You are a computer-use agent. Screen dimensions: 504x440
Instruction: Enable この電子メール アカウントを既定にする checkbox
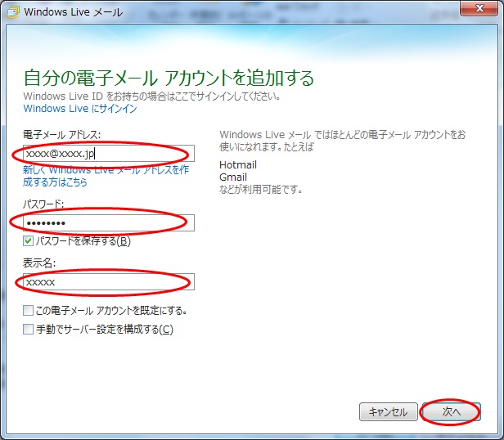coord(28,311)
